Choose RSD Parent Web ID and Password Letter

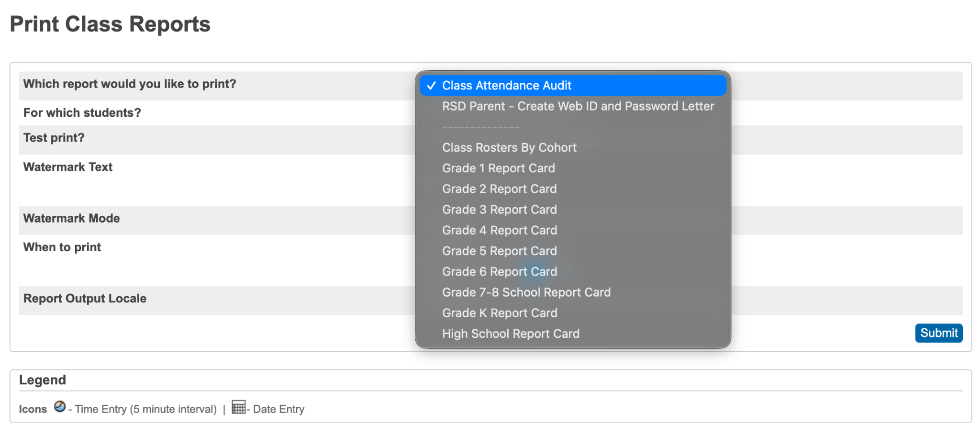[573, 106]
